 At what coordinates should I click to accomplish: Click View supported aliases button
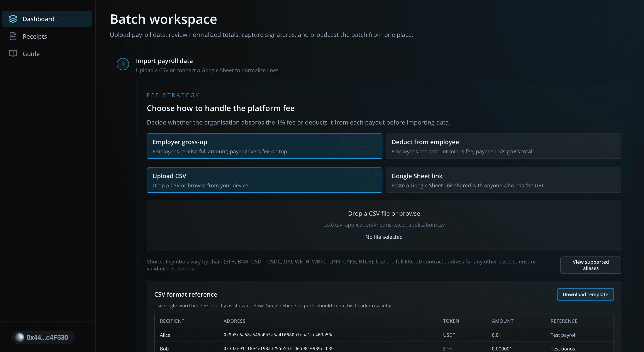point(590,265)
